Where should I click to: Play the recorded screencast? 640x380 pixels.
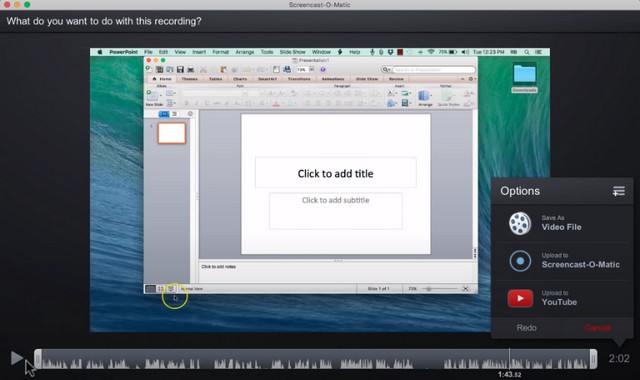[x=17, y=358]
